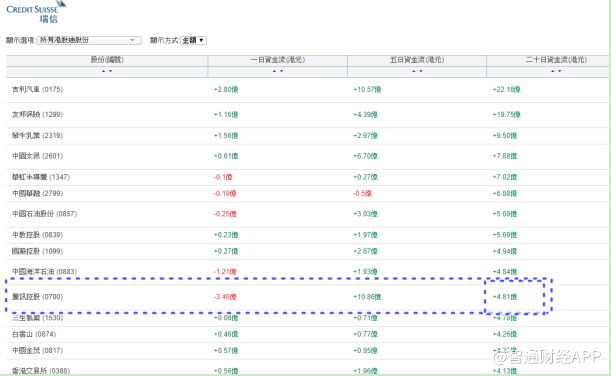Sort twenty-day fund flow ascending arrow
This screenshot has width=611, height=376.
(553, 71)
